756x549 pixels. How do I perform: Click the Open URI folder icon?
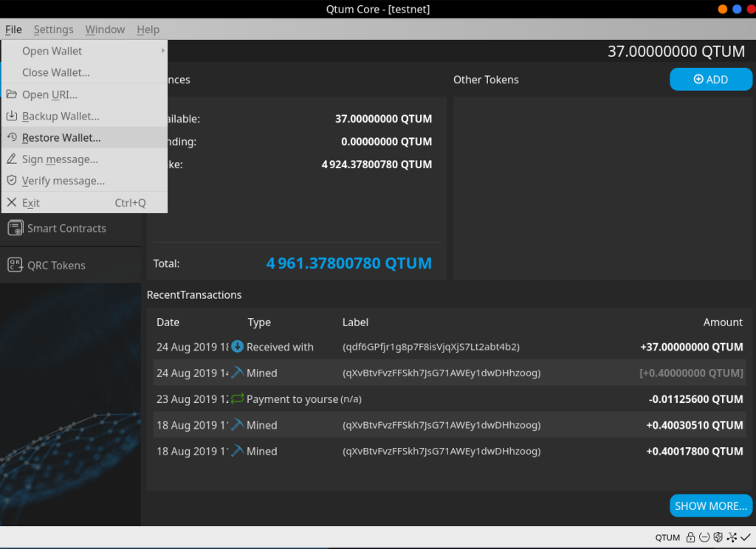(x=12, y=94)
